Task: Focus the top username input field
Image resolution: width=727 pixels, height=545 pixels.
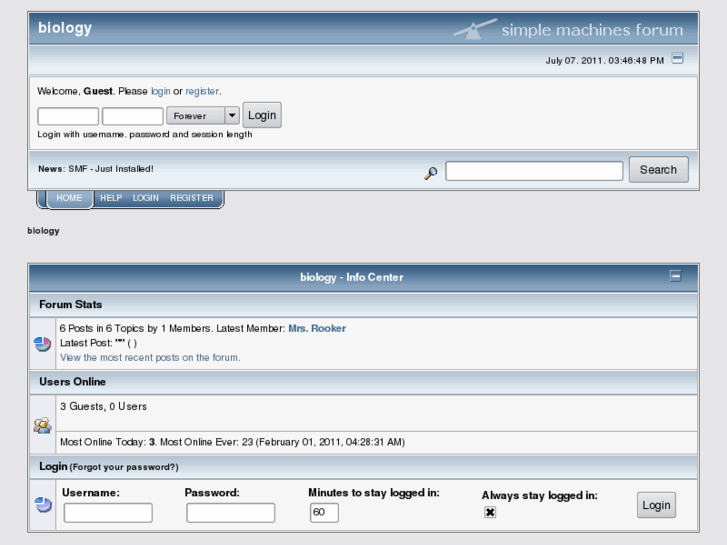Action: point(68,116)
